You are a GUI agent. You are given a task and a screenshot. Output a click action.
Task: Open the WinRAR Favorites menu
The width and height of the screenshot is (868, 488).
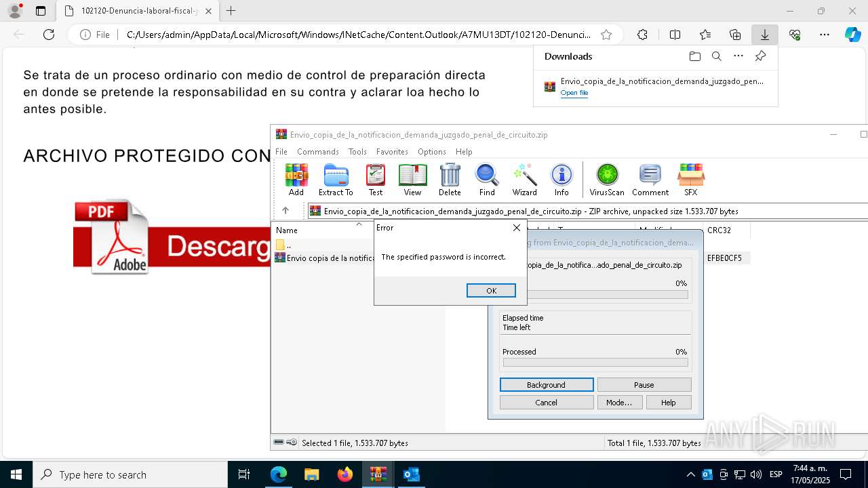(392, 152)
